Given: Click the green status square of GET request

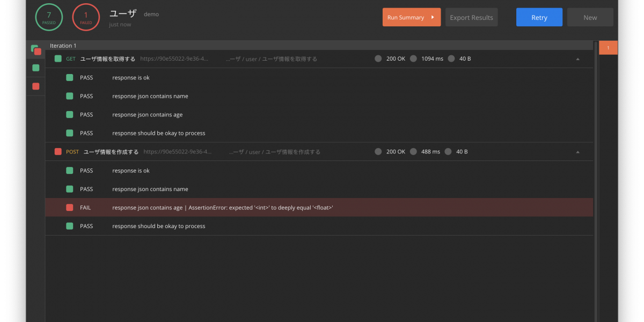Looking at the screenshot, I should (58, 58).
